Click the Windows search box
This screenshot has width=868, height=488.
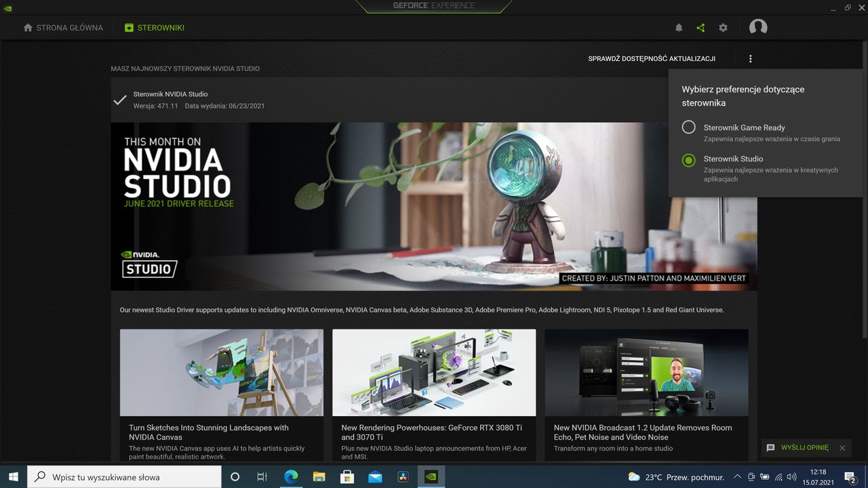click(x=124, y=476)
